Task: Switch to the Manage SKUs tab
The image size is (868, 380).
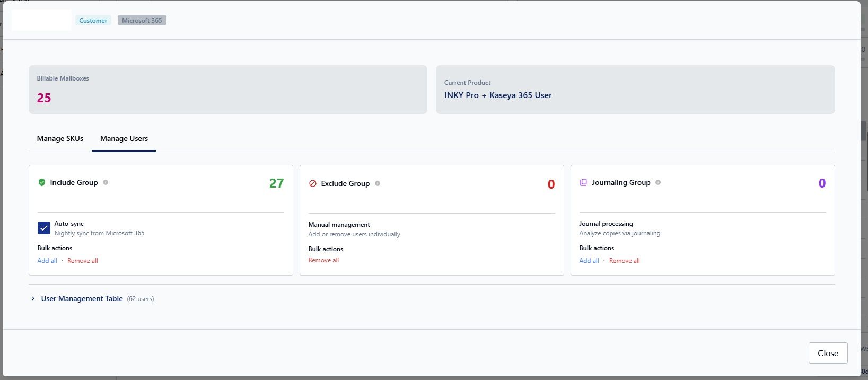Action: pyautogui.click(x=60, y=138)
